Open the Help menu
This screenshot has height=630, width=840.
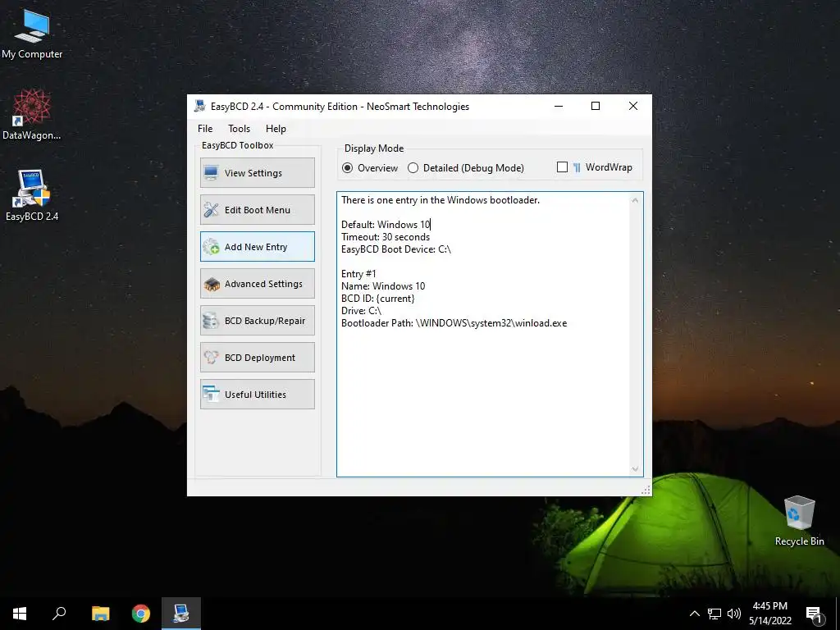[276, 129]
